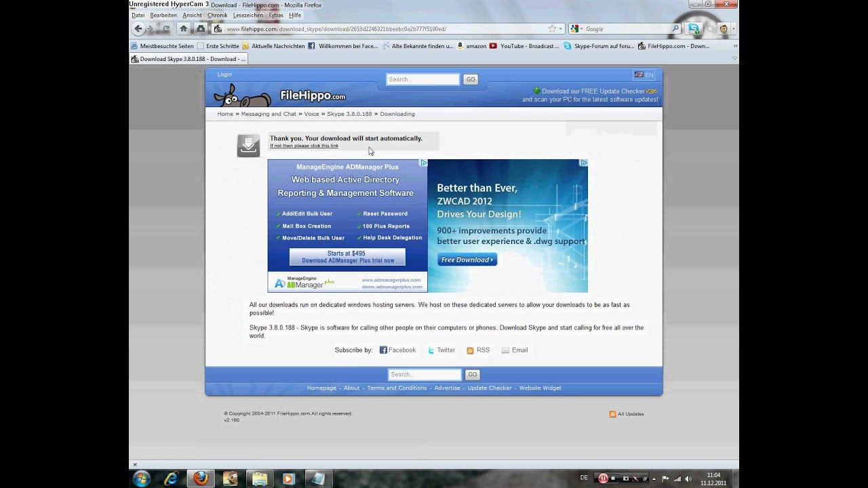Viewport: 868px width, 488px height.
Task: Subscribe via the Twitter link
Action: click(441, 350)
